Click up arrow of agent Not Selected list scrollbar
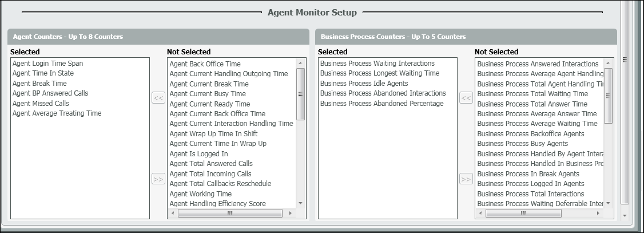Image resolution: width=644 pixels, height=233 pixels. coord(301,63)
